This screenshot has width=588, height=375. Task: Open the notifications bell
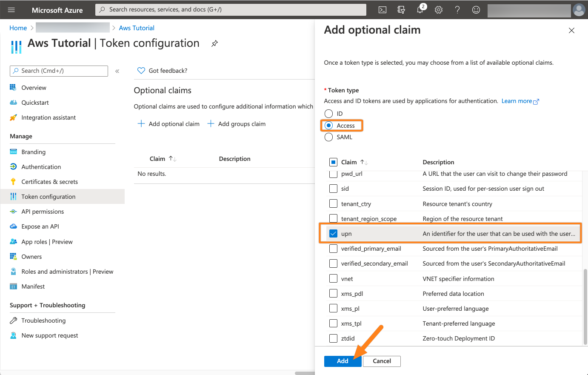420,10
